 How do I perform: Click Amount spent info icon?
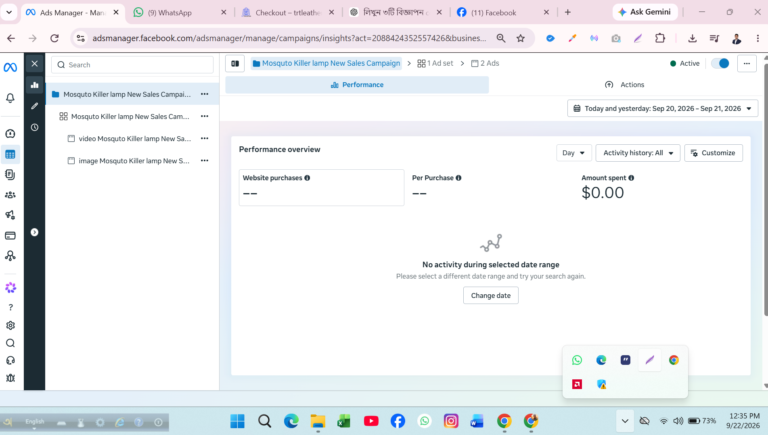(631, 178)
